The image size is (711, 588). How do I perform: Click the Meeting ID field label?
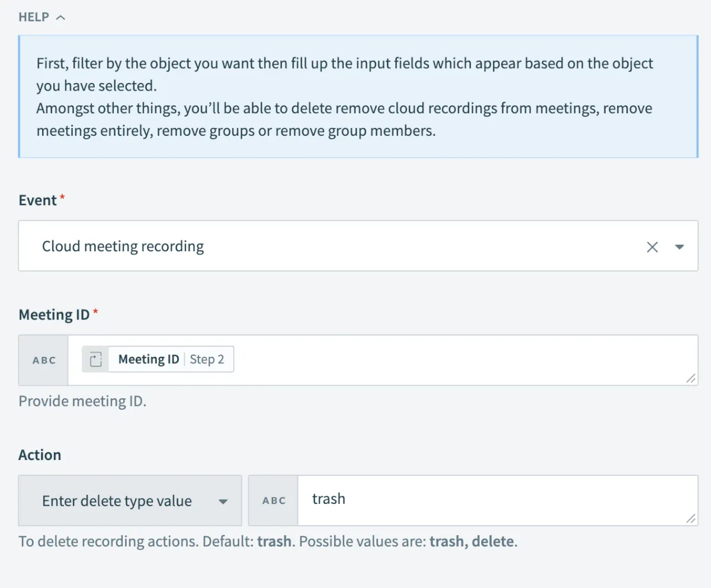point(54,315)
